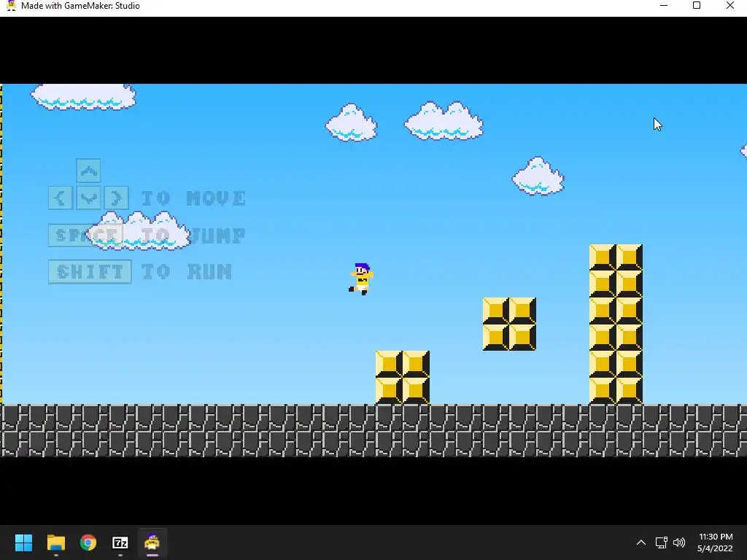Click the Windows Start button

(x=23, y=542)
